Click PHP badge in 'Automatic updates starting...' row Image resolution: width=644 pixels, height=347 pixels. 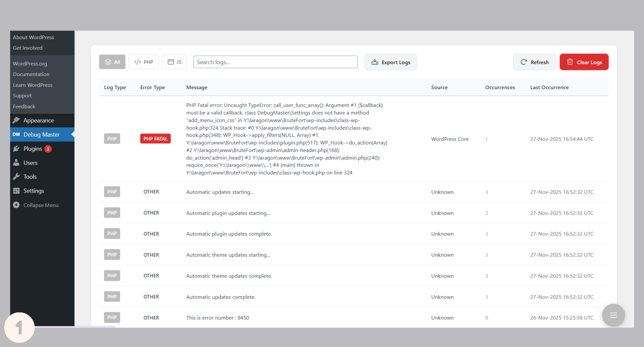pos(112,192)
